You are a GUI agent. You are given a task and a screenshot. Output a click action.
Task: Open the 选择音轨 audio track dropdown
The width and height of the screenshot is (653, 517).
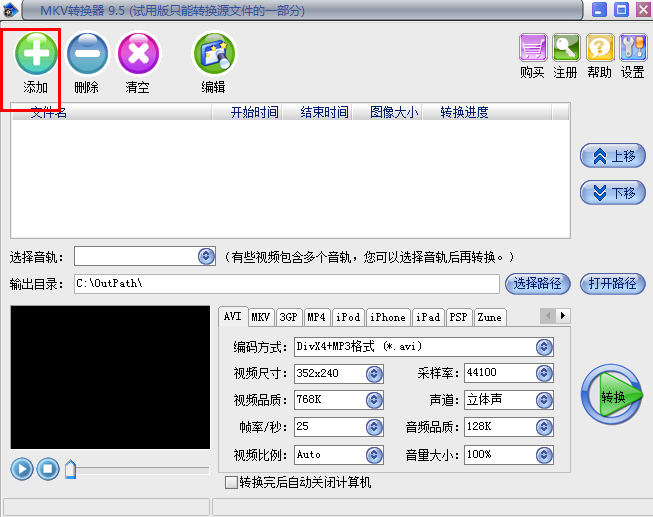(206, 256)
